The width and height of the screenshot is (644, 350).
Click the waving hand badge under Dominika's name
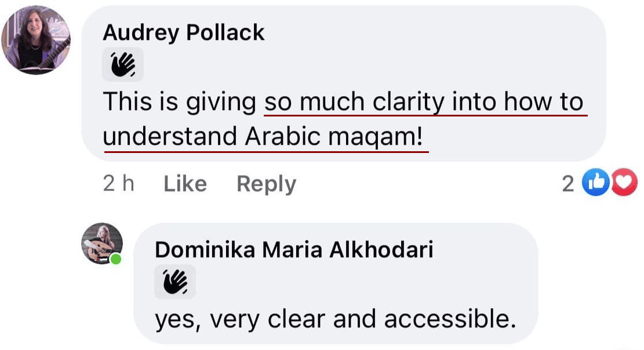[175, 282]
